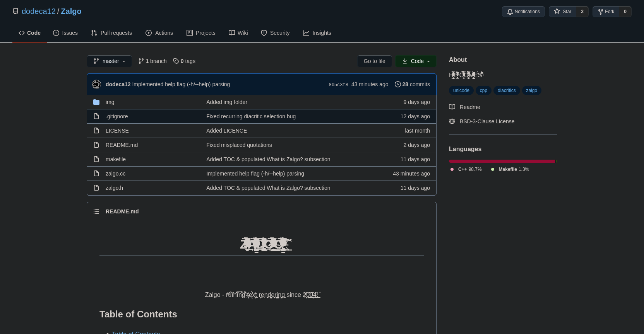Click the img folder icon
644x334 pixels.
tap(96, 102)
